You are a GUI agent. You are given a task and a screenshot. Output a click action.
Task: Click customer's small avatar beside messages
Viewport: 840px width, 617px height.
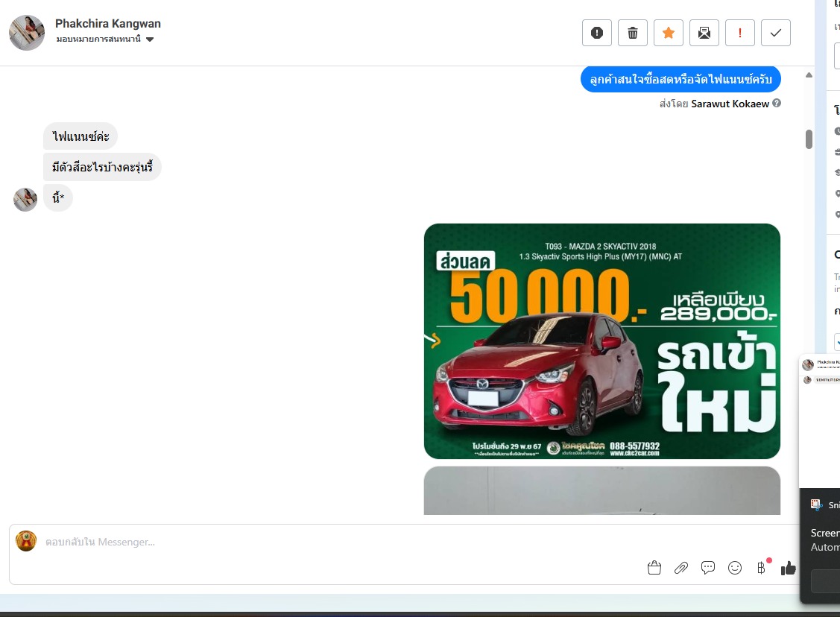point(25,199)
